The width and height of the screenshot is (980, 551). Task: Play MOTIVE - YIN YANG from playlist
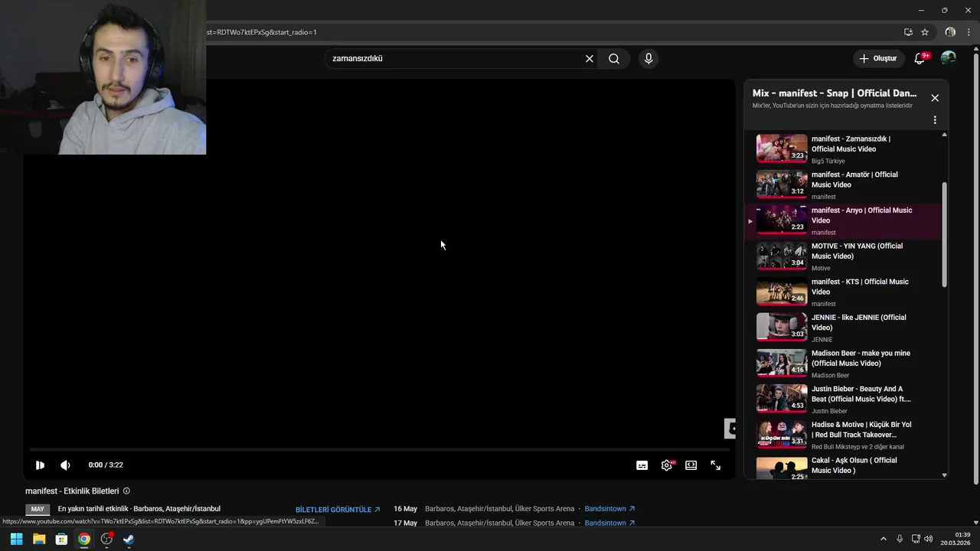click(x=843, y=256)
